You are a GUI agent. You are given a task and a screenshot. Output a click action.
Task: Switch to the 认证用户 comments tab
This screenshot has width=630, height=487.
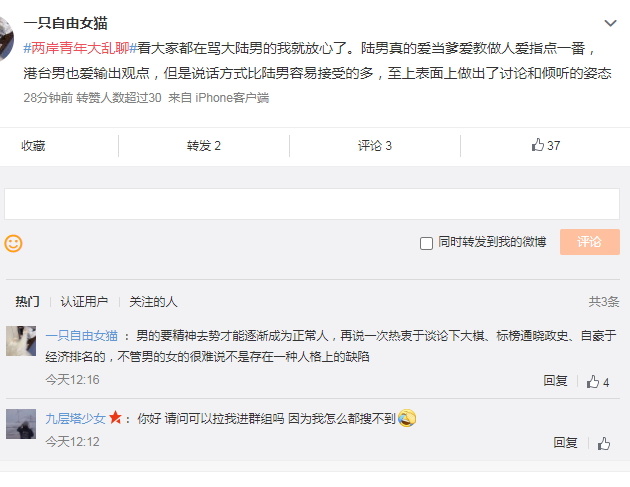[84, 301]
